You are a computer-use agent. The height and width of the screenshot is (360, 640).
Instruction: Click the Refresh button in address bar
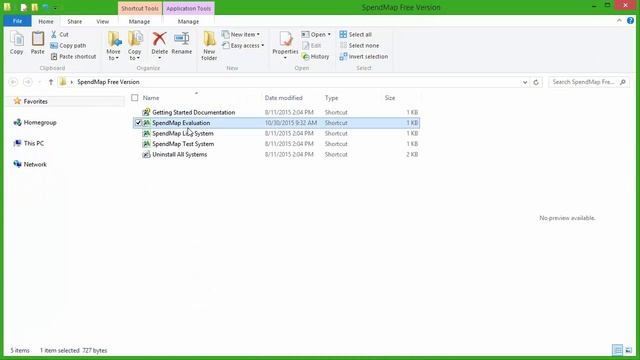point(536,82)
